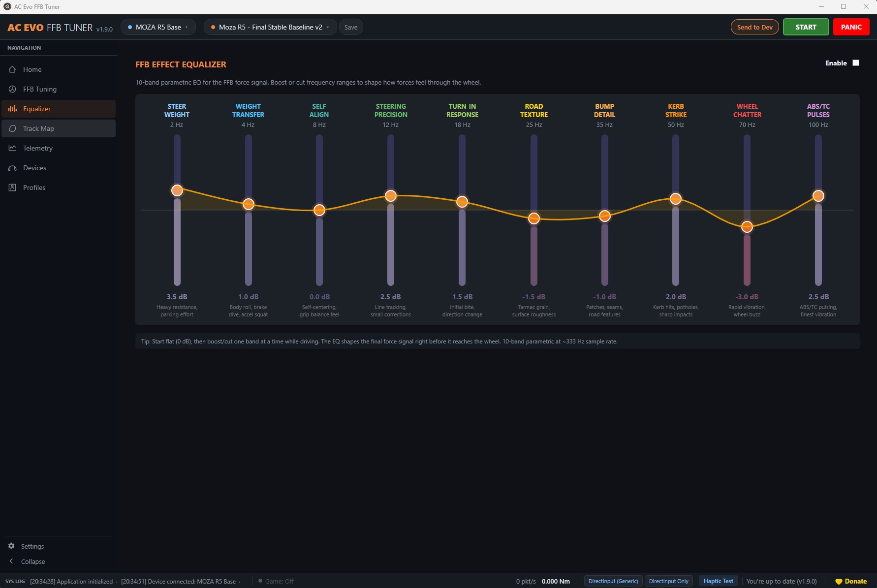
Task: Click the Application initialized log entry
Action: coord(71,581)
